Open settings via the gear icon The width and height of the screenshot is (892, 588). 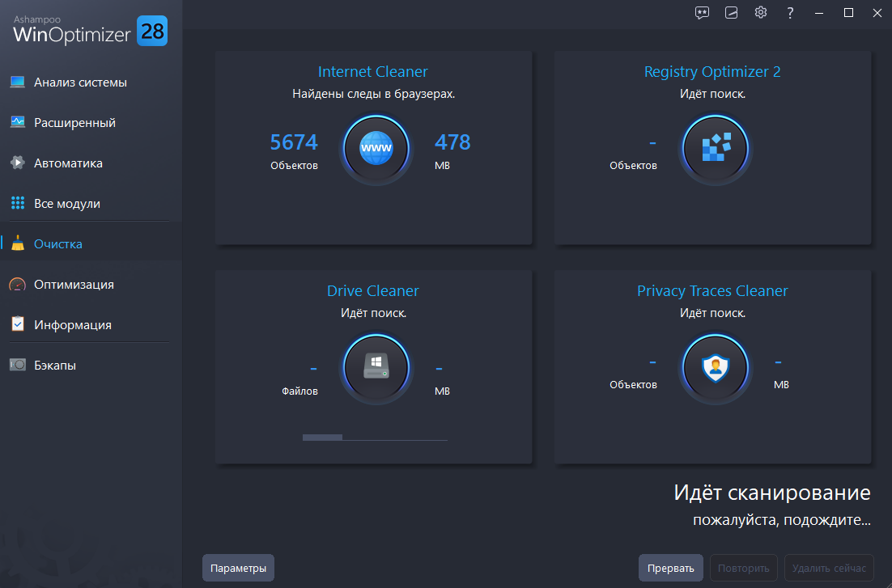click(761, 12)
